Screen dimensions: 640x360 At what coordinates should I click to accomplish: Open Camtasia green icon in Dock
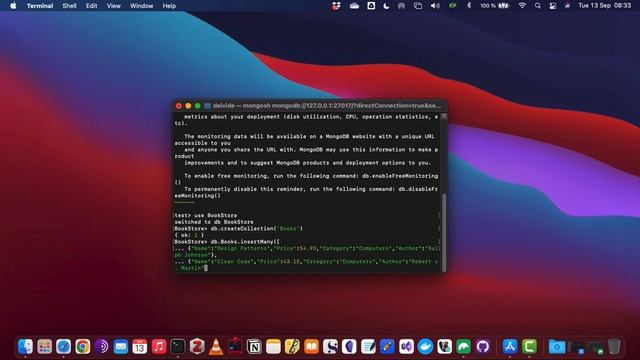(x=529, y=347)
